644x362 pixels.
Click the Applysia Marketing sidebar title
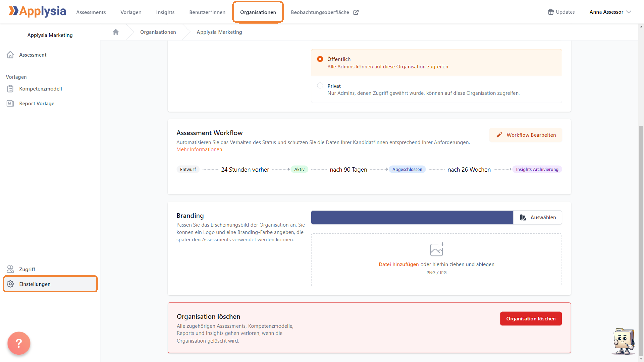click(50, 35)
